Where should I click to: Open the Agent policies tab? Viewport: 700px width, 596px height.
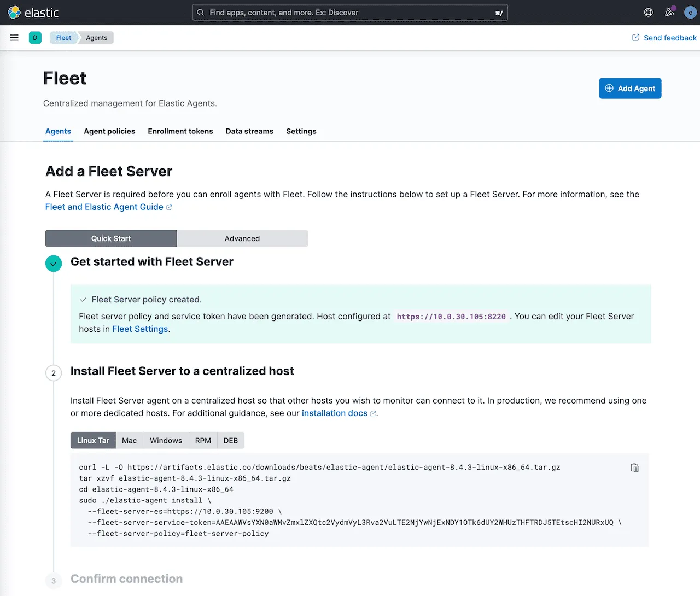pyautogui.click(x=109, y=131)
